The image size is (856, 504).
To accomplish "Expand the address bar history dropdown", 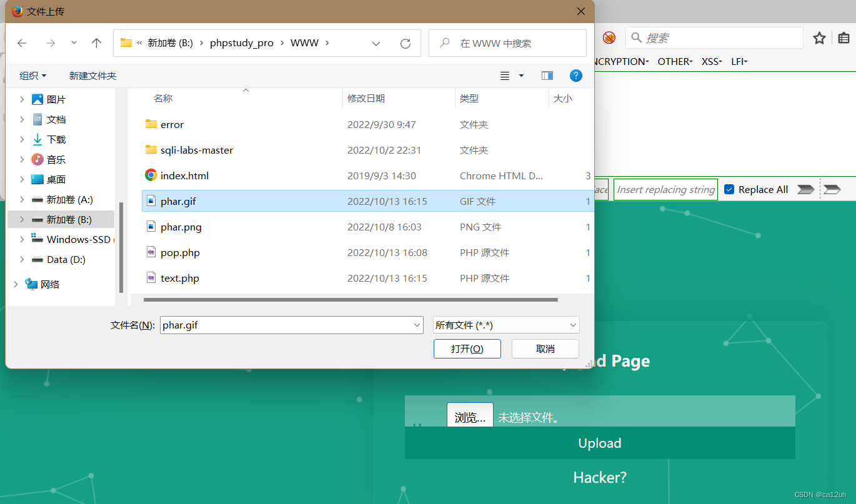I will [376, 43].
